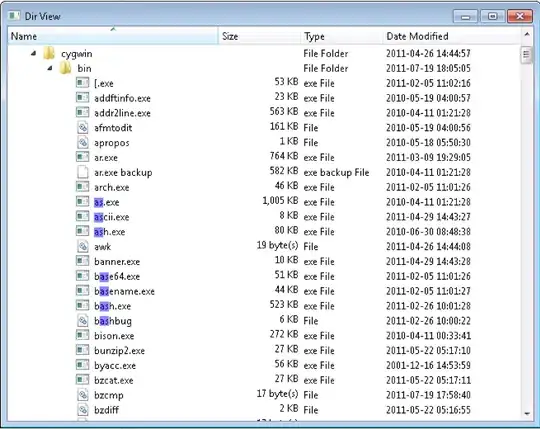Click the 19 byte(s) size of awk
Image resolution: width=540 pixels, height=429 pixels.
click(x=278, y=245)
